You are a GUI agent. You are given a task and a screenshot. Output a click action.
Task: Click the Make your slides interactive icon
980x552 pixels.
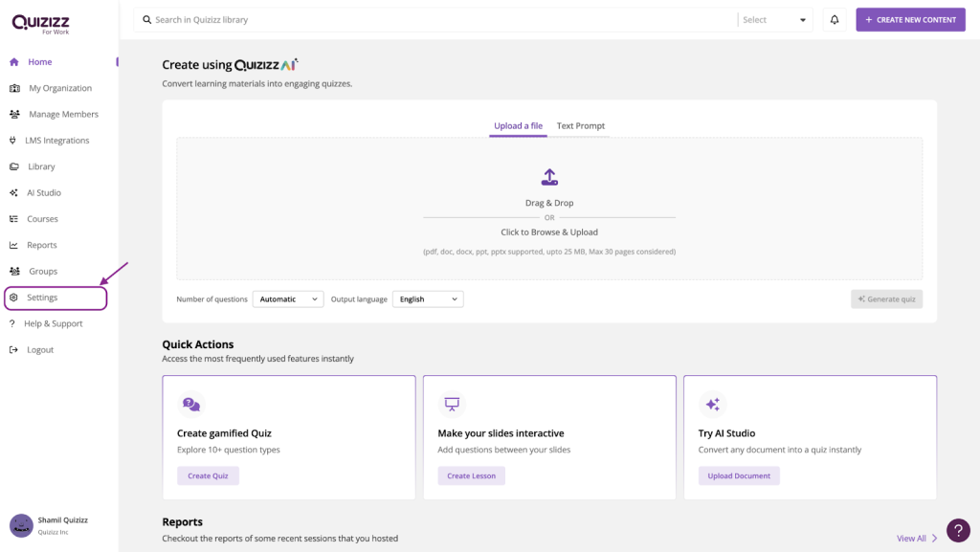point(452,405)
